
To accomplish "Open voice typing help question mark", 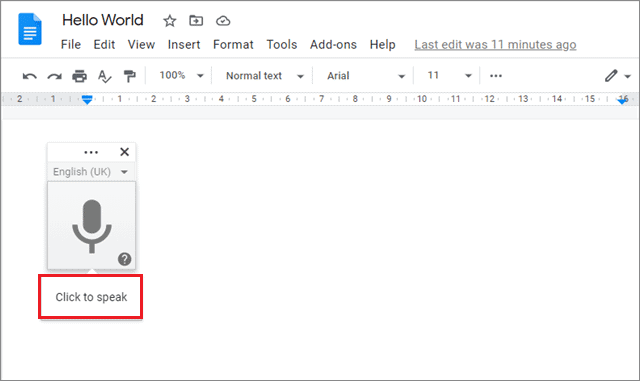I will 124,259.
